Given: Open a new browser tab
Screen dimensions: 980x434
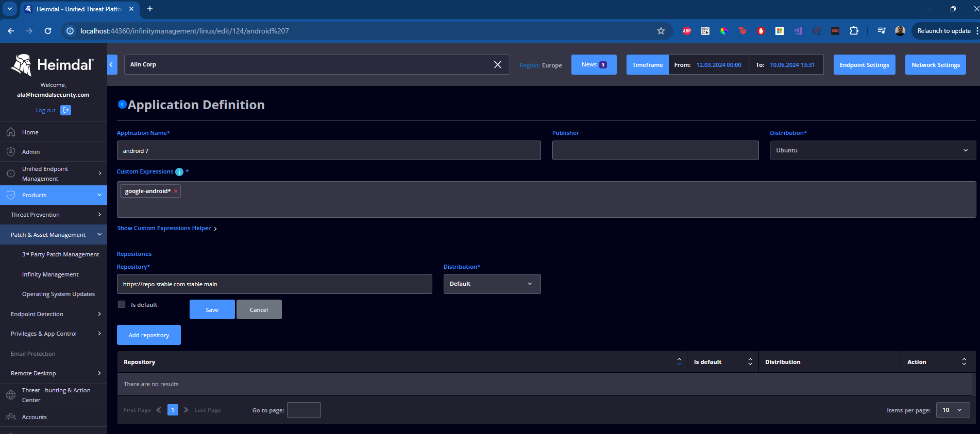Looking at the screenshot, I should 150,9.
